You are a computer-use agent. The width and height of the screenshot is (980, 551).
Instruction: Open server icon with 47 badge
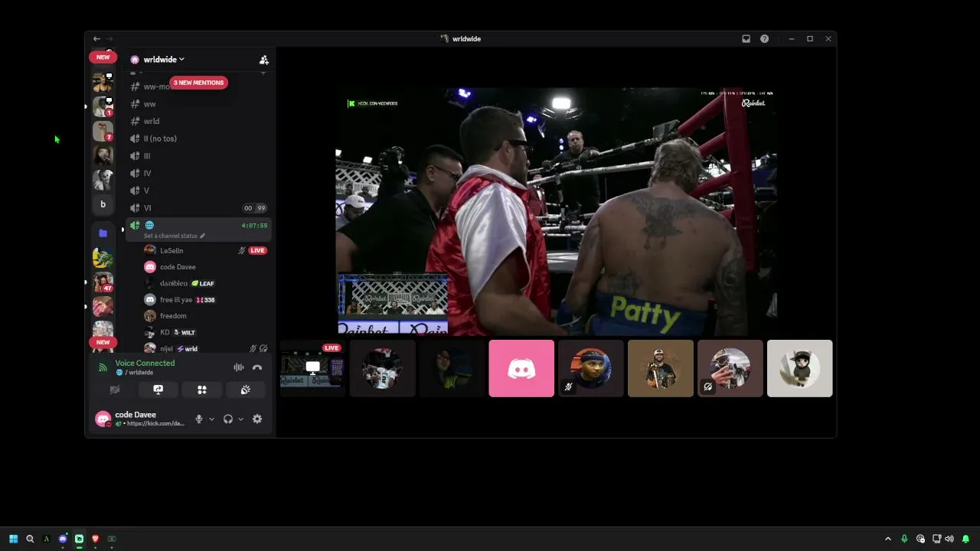pyautogui.click(x=103, y=282)
